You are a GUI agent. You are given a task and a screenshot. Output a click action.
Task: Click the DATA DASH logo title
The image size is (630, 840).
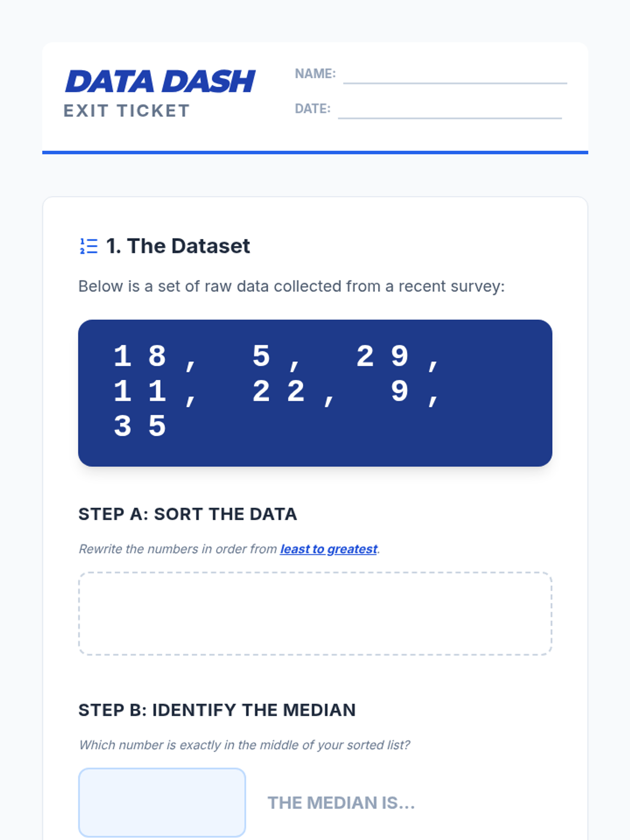point(160,82)
